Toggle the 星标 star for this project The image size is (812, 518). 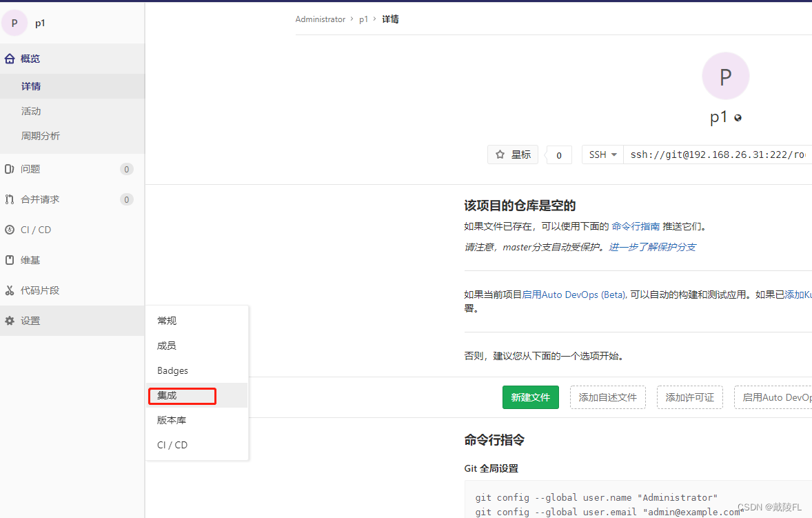(x=512, y=155)
